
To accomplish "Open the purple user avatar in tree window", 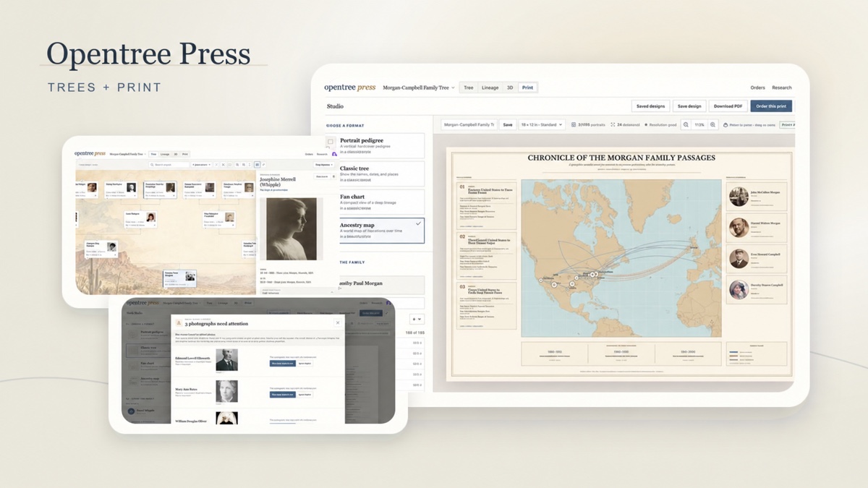I will pyautogui.click(x=334, y=154).
